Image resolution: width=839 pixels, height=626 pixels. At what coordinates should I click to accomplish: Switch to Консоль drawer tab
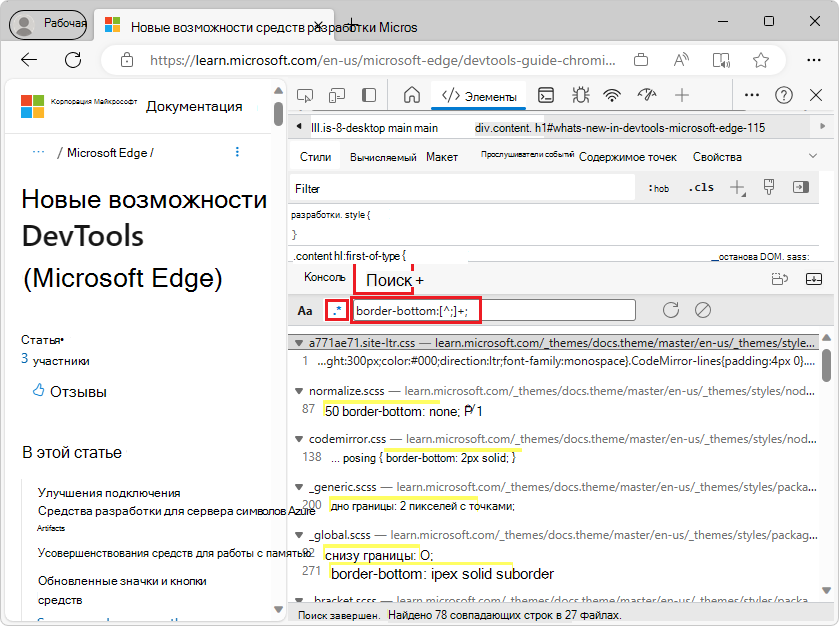(x=324, y=277)
